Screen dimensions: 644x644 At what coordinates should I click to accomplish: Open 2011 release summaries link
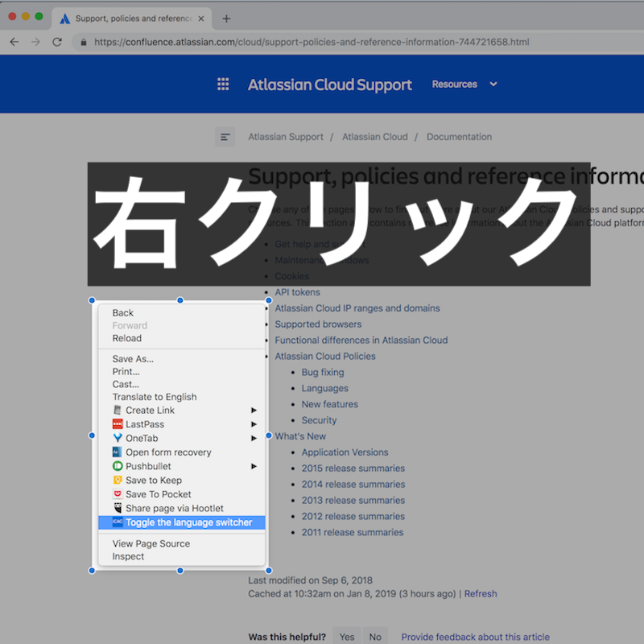(353, 532)
